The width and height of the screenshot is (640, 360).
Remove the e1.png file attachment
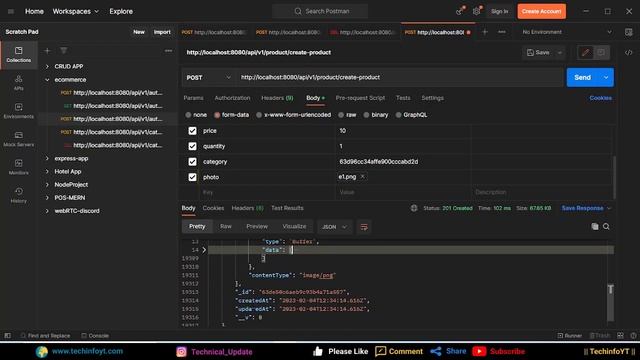(362, 176)
